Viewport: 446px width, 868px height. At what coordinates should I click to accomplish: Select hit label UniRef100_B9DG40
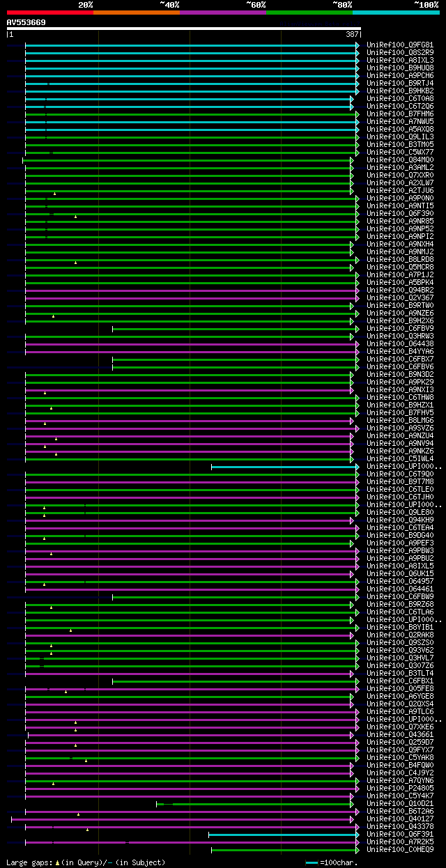(401, 536)
